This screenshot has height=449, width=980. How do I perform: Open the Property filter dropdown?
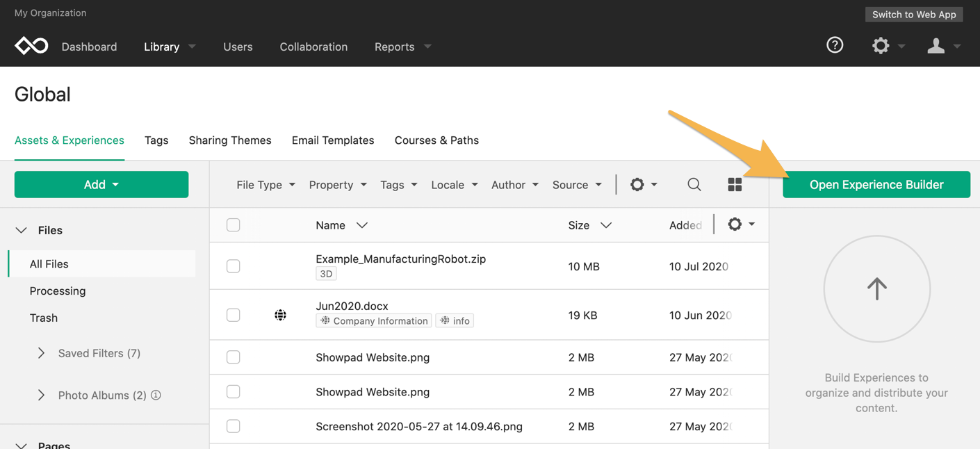point(338,185)
